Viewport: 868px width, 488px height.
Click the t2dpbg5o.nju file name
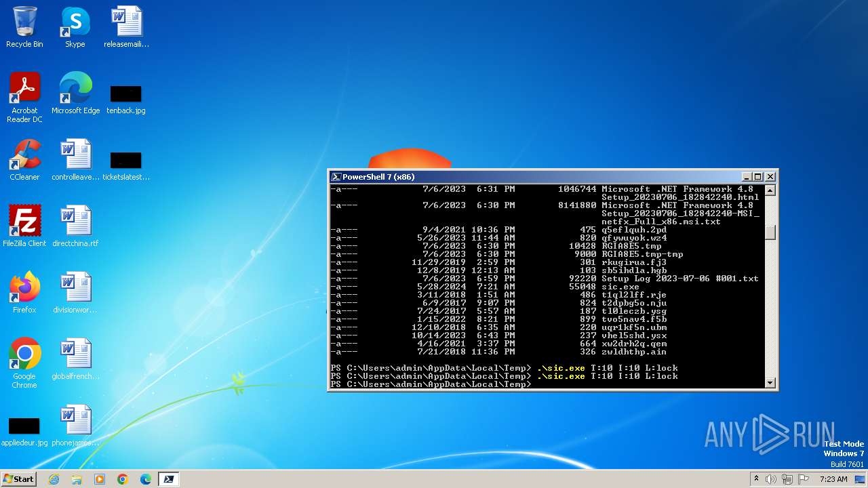tap(634, 303)
